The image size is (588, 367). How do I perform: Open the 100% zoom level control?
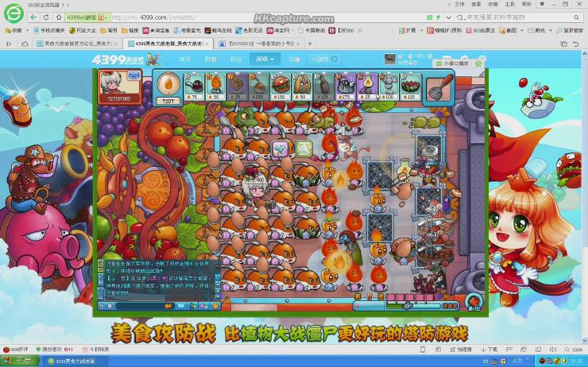pos(574,350)
